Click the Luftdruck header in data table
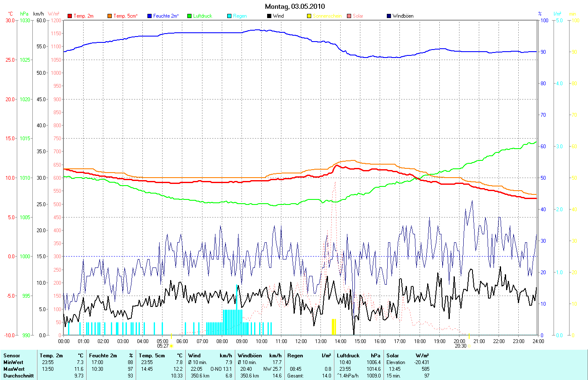The image size is (588, 380). (x=348, y=356)
